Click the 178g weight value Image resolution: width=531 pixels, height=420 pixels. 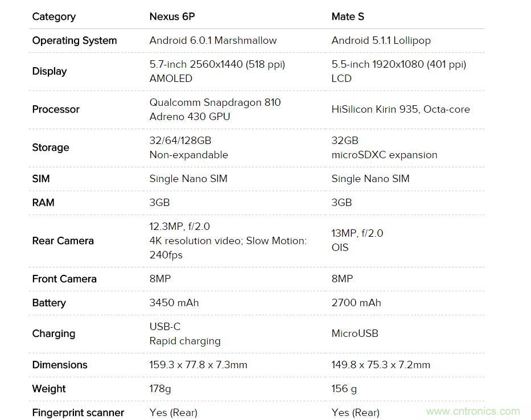160,389
